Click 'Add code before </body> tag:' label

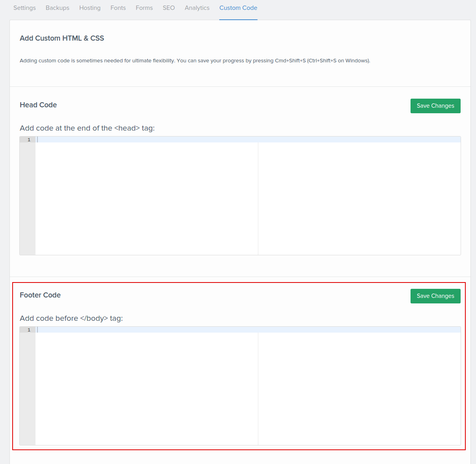pos(71,318)
